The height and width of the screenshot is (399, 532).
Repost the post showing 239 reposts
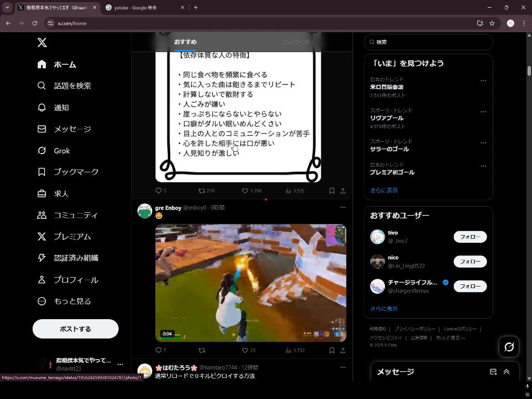[x=202, y=191]
